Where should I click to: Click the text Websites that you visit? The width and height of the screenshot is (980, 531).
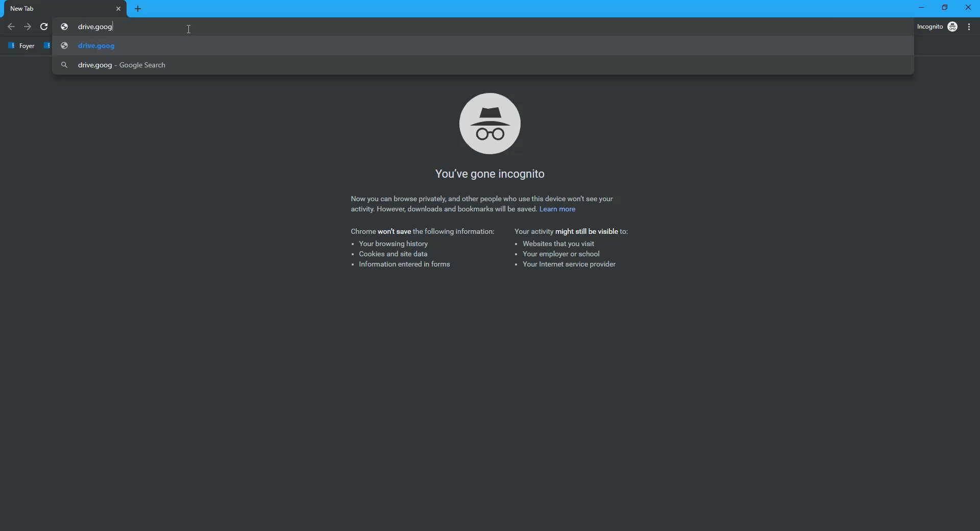(x=558, y=244)
